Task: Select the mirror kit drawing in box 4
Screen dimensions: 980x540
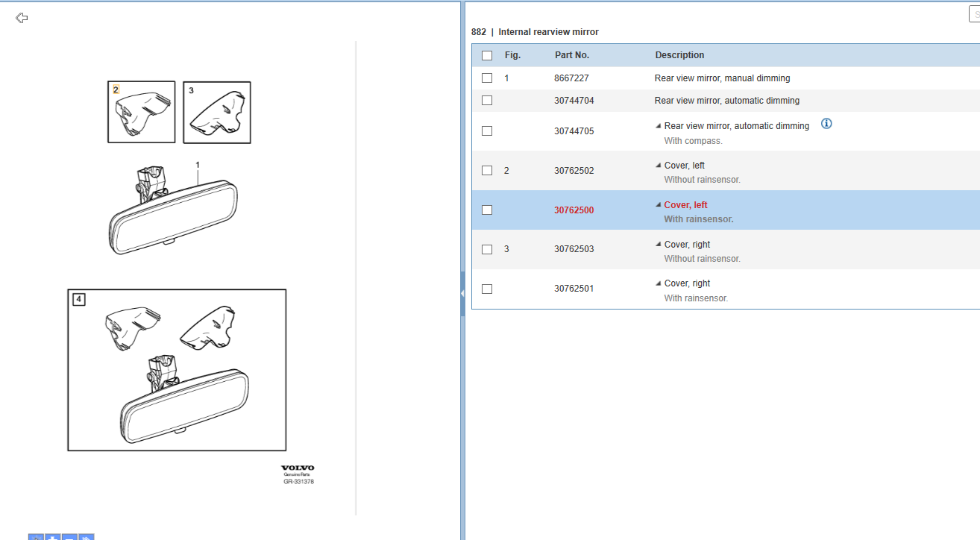Action: click(177, 370)
